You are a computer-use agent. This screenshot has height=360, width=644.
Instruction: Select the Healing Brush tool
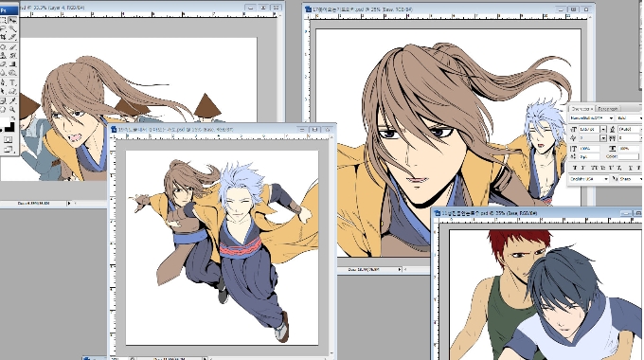[x=3, y=47]
